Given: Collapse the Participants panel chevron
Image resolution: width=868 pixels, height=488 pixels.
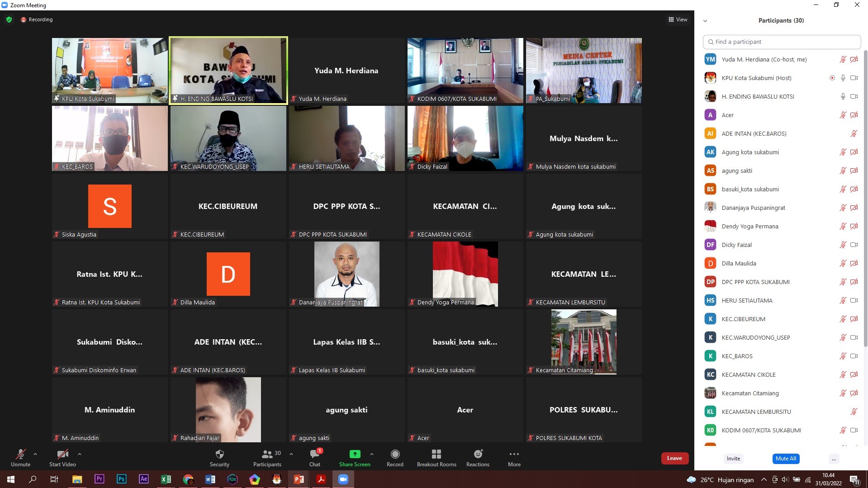Looking at the screenshot, I should (x=705, y=21).
